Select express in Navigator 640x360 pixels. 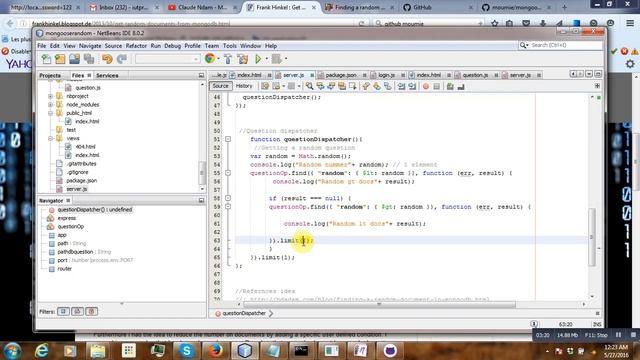coord(67,218)
